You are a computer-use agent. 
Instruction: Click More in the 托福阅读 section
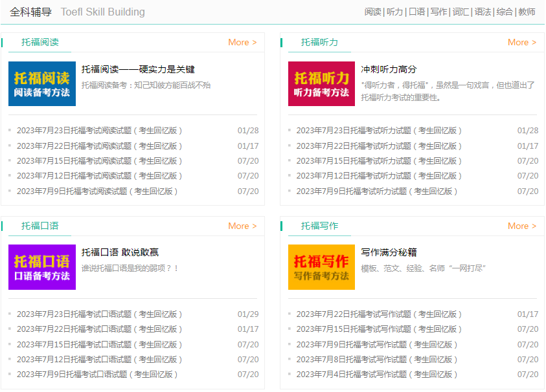coord(242,43)
